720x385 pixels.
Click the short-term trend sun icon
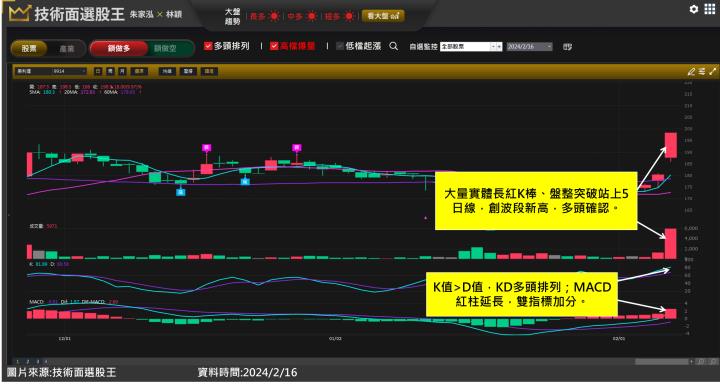pyautogui.click(x=349, y=16)
